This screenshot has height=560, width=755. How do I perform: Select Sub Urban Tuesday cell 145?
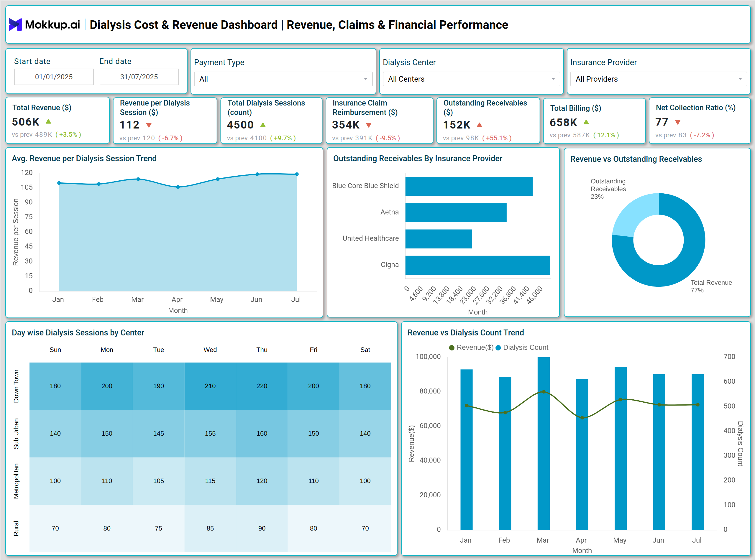158,434
